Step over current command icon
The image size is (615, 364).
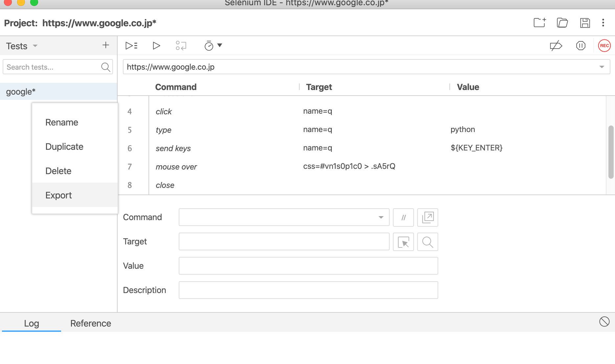tap(181, 46)
